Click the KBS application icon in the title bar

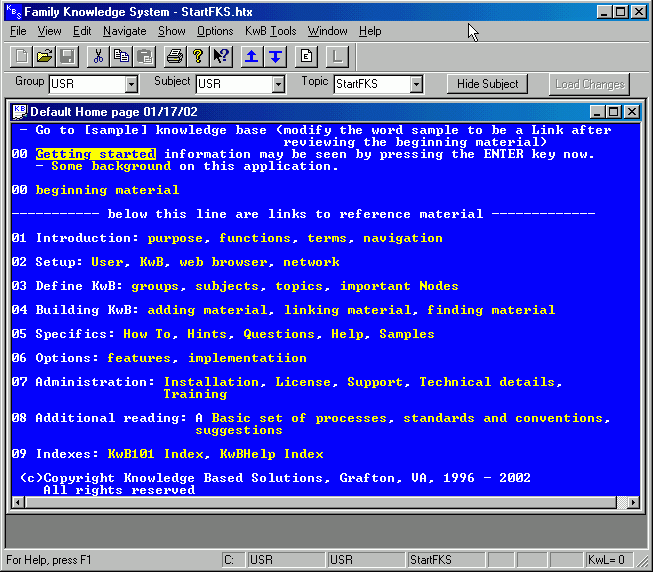pyautogui.click(x=14, y=12)
